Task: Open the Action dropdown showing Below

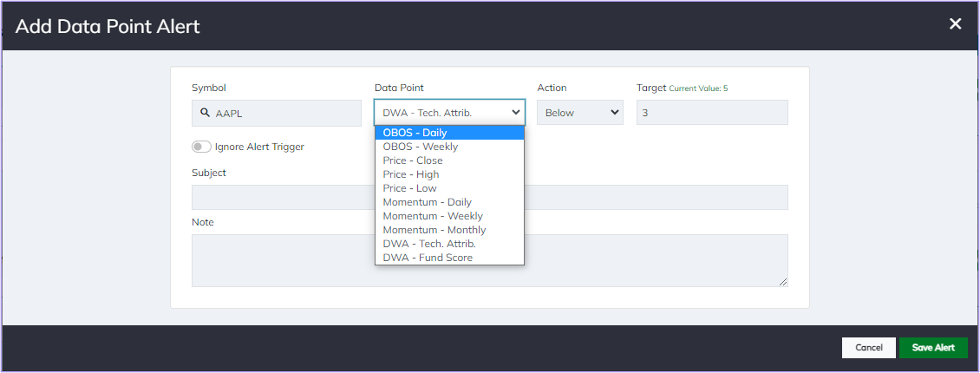Action: click(580, 113)
